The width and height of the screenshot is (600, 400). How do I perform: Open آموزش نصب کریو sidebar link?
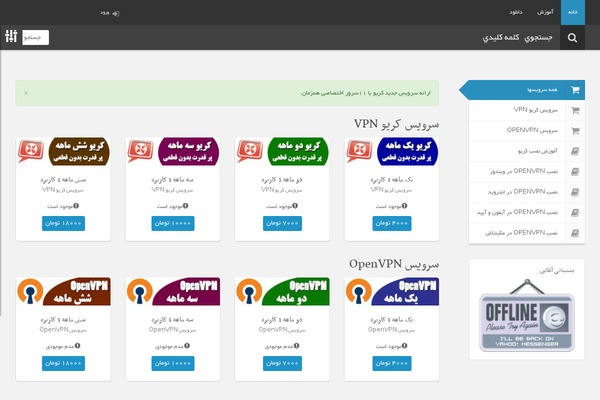pyautogui.click(x=527, y=151)
